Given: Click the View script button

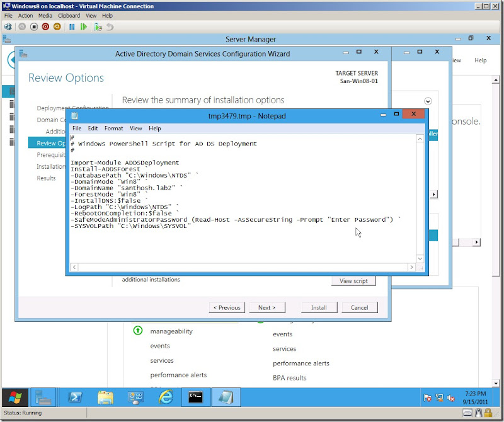Looking at the screenshot, I should [353, 281].
